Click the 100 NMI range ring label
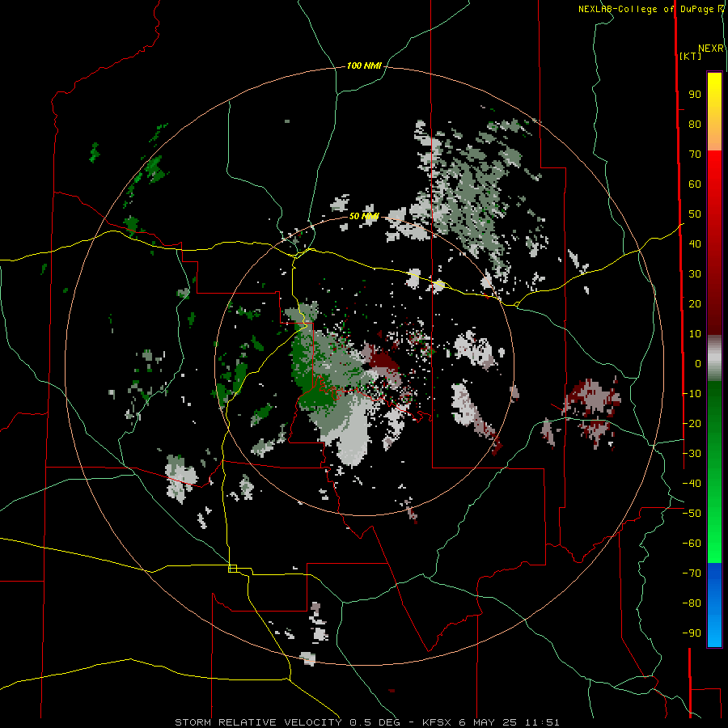This screenshot has height=728, width=728. coord(364,66)
